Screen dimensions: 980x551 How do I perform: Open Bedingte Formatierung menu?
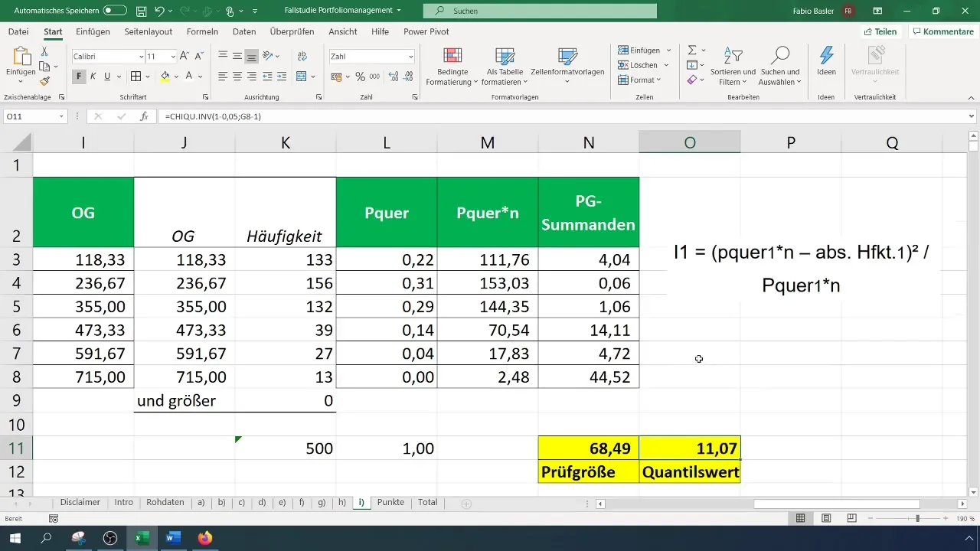452,67
